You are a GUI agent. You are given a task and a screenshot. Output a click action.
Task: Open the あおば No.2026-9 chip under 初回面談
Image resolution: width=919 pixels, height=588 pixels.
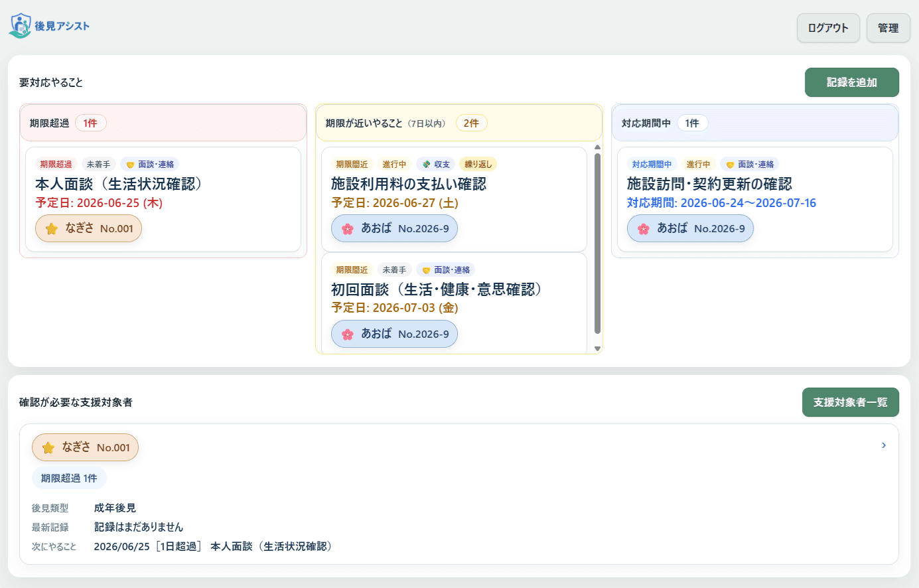point(394,334)
